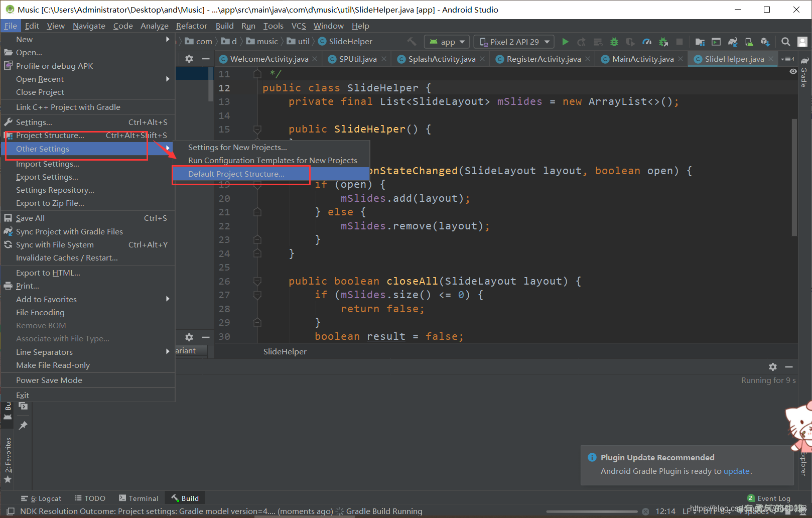Click the Search Everywhere magnifier icon
This screenshot has height=518, width=812.
tap(786, 42)
